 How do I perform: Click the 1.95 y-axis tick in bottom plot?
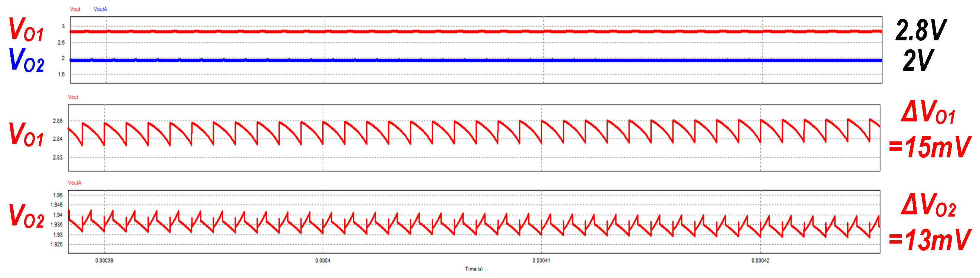coord(58,195)
